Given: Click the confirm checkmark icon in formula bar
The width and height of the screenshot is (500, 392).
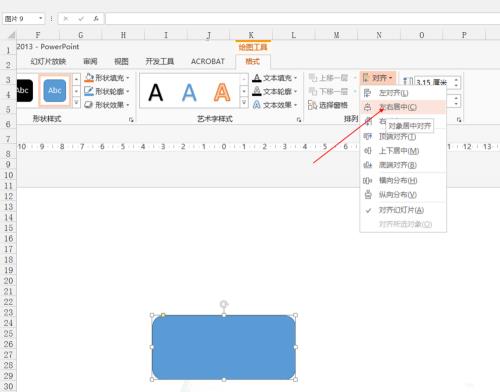Looking at the screenshot, I should (81, 19).
